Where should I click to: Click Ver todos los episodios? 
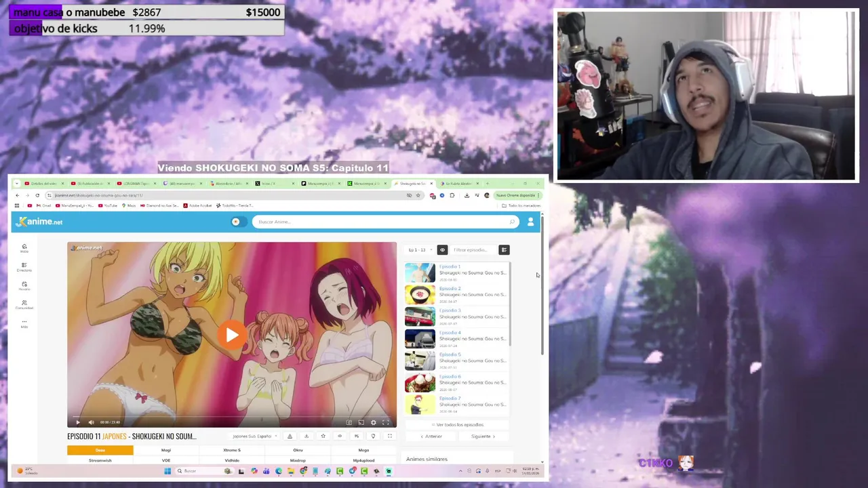tap(458, 425)
